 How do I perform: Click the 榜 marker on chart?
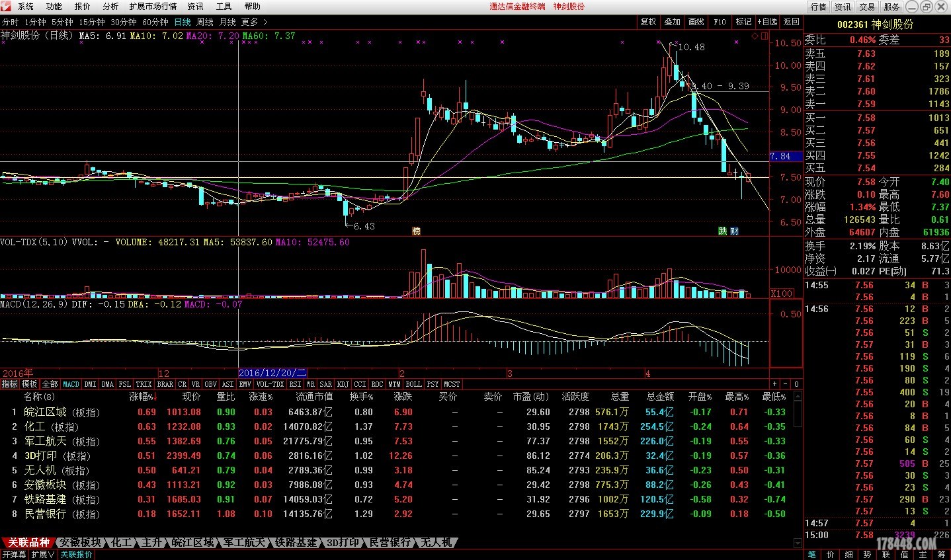(x=416, y=231)
